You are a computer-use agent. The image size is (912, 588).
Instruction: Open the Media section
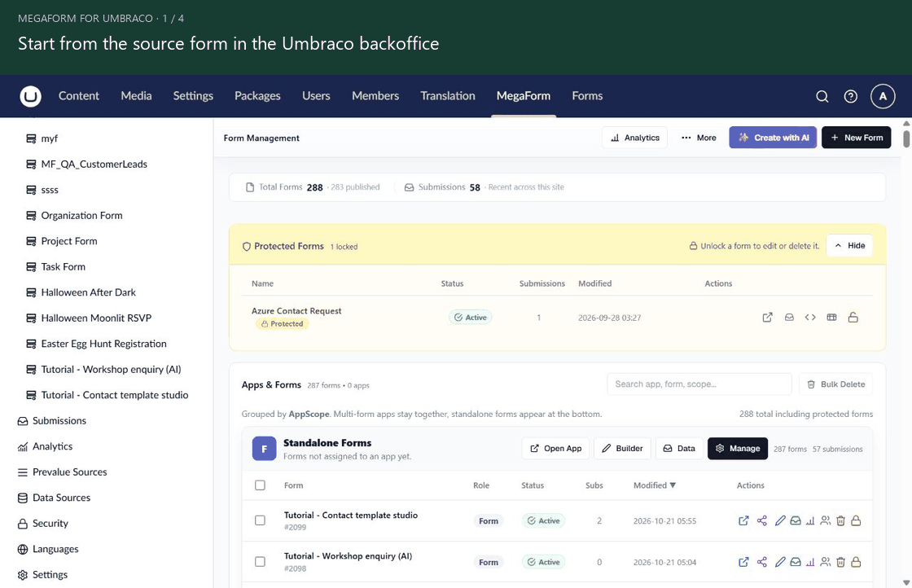[x=136, y=96]
